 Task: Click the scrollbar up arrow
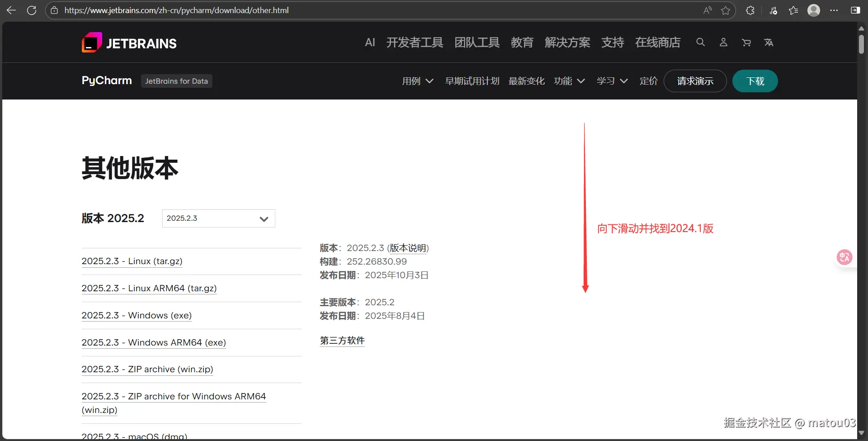point(861,28)
